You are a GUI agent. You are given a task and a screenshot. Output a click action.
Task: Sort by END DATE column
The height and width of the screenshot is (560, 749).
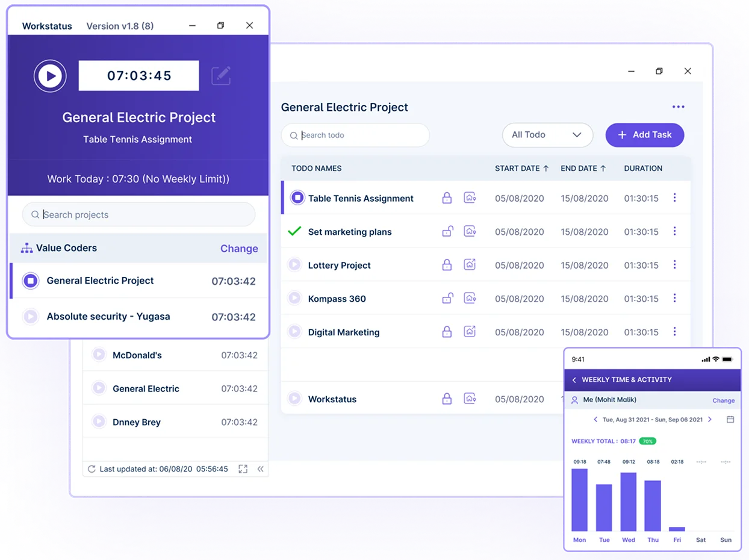(x=583, y=169)
